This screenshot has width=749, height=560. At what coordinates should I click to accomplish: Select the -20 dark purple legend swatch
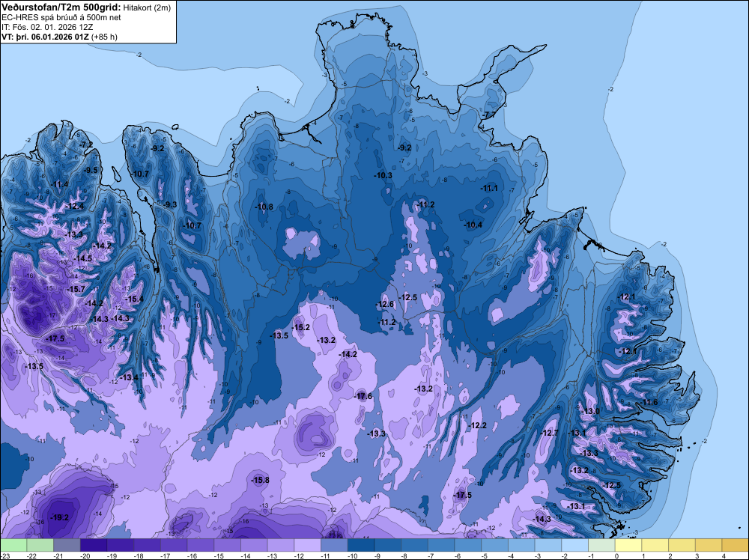coord(94,545)
